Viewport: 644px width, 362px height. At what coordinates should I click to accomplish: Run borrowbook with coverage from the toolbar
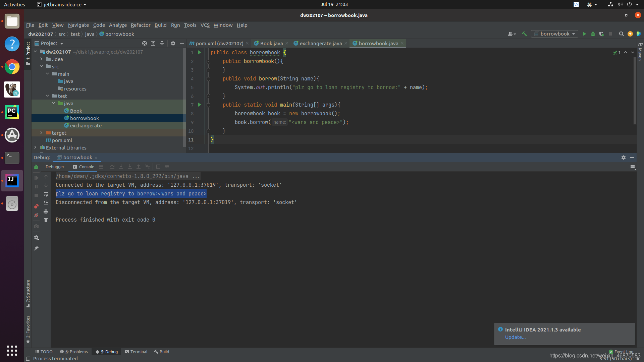point(602,34)
